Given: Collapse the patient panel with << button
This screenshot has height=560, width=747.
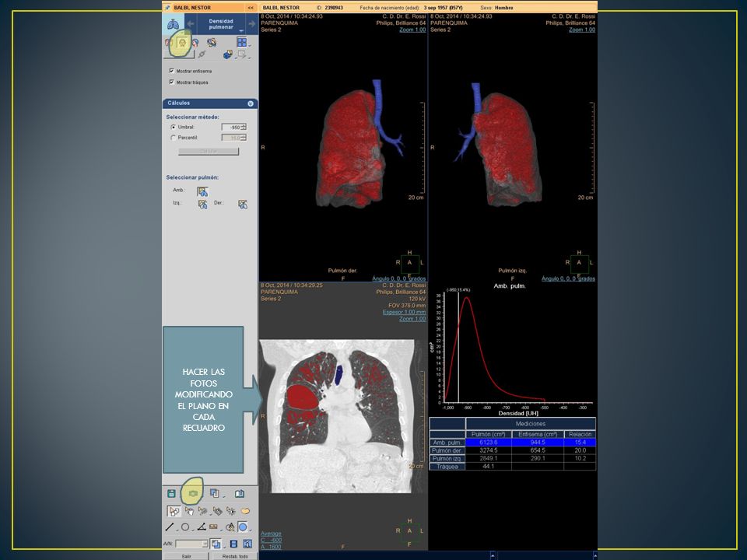Looking at the screenshot, I should (251, 8).
